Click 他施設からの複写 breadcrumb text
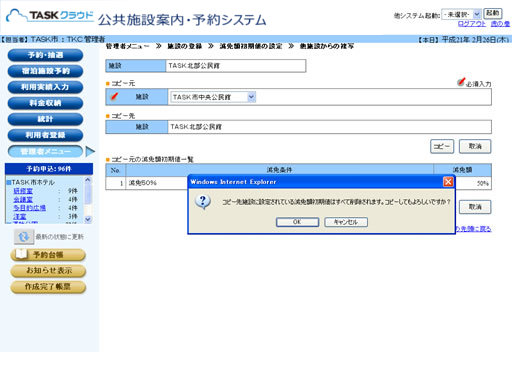Image resolution: width=512 pixels, height=384 pixels. coord(327,46)
